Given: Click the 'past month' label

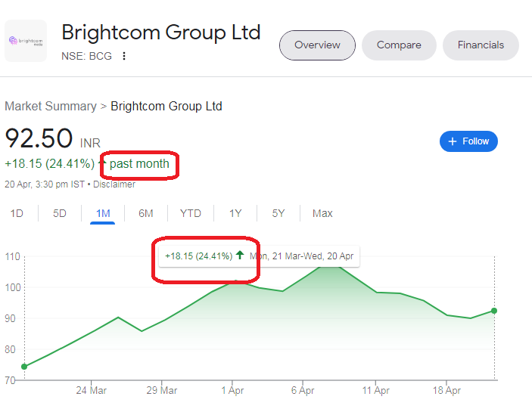Looking at the screenshot, I should (x=139, y=164).
